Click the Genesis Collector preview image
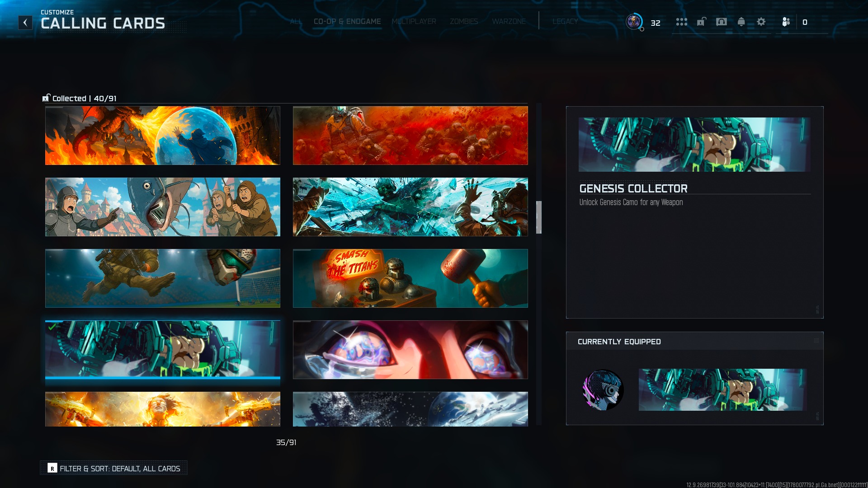The image size is (868, 488). 694,145
